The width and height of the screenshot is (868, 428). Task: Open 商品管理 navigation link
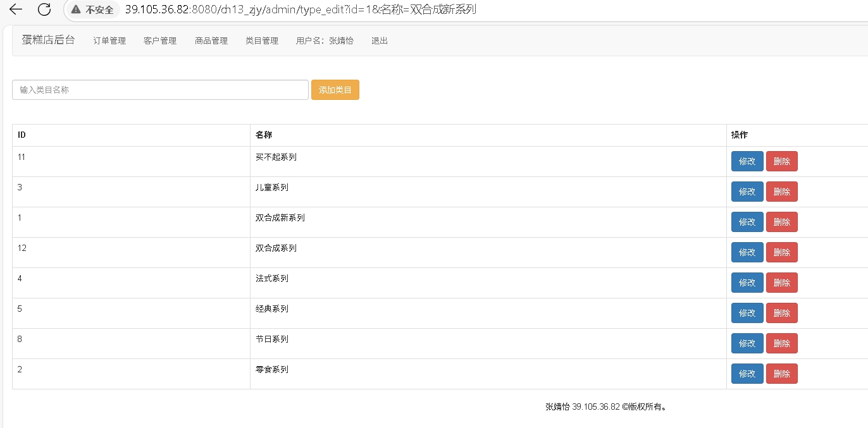[211, 40]
